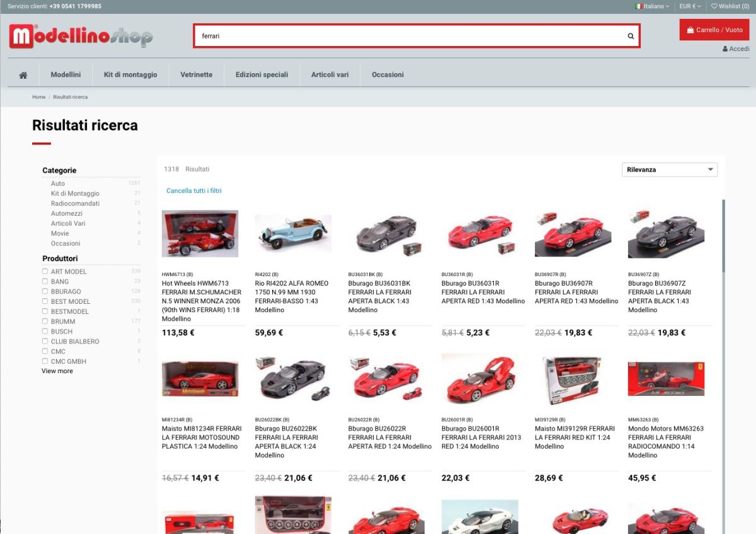Tick the BRUMM producer checkbox
The height and width of the screenshot is (534, 756).
click(45, 322)
